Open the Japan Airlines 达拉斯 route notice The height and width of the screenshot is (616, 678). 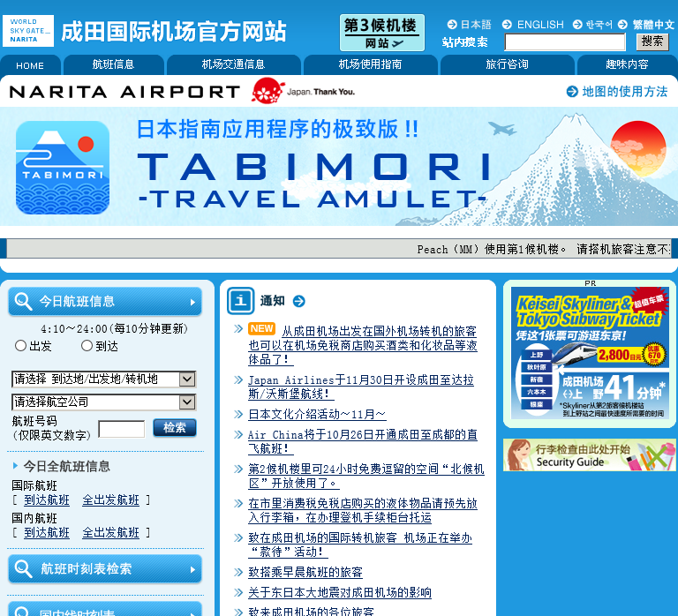pos(361,387)
